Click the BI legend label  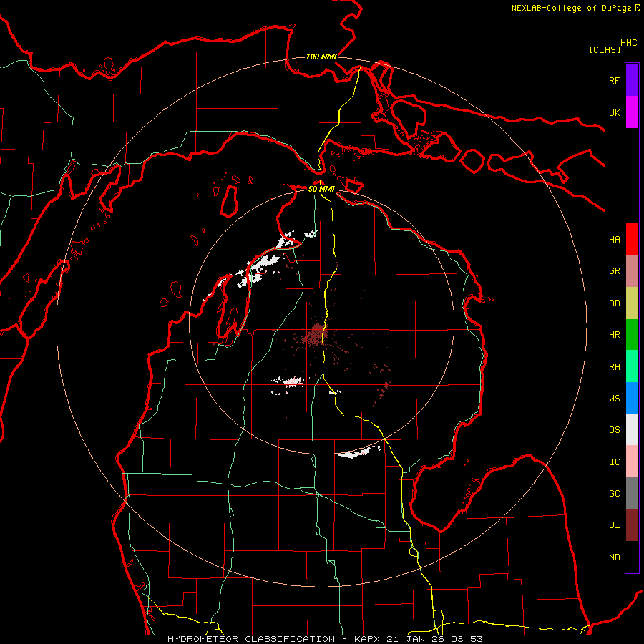(x=614, y=525)
